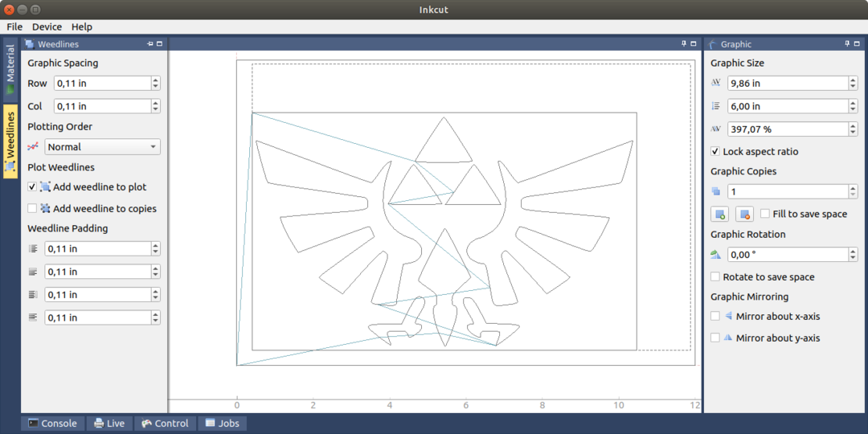Click the first weedline padding icon
The width and height of the screenshot is (868, 434).
click(x=33, y=248)
